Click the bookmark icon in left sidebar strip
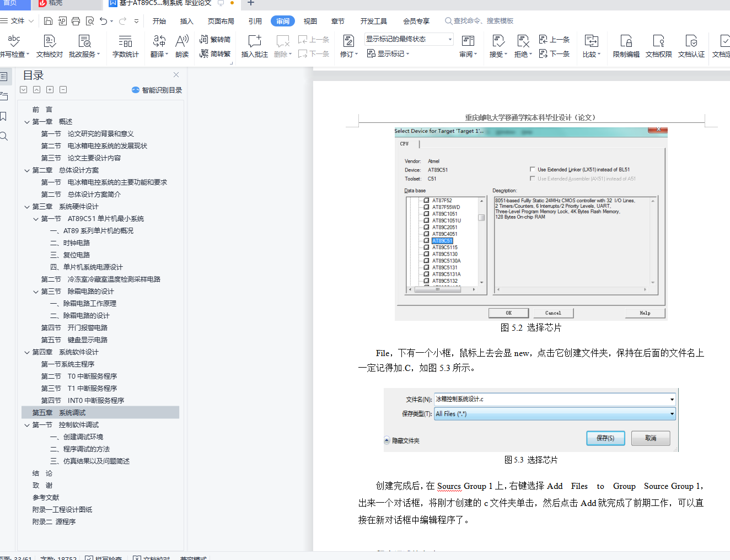This screenshot has height=560, width=730. [3, 116]
